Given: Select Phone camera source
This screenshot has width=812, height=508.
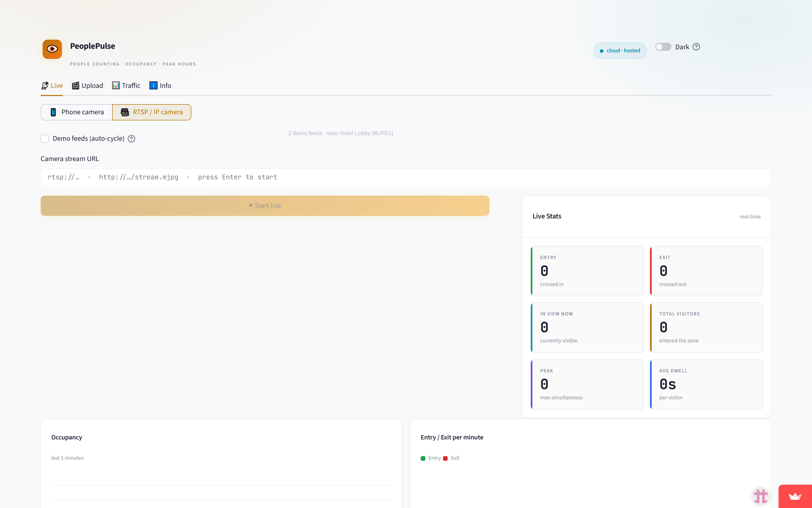Looking at the screenshot, I should 76,112.
